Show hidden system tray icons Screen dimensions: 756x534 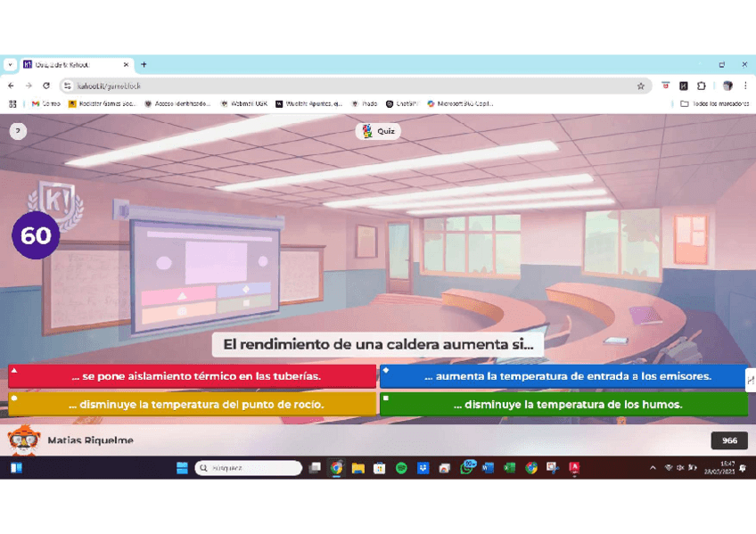[653, 468]
